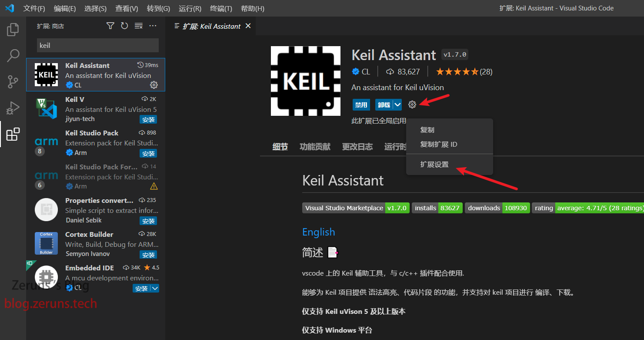The height and width of the screenshot is (340, 644).
Task: Open the extensions panel more actions ellipsis
Action: (153, 26)
